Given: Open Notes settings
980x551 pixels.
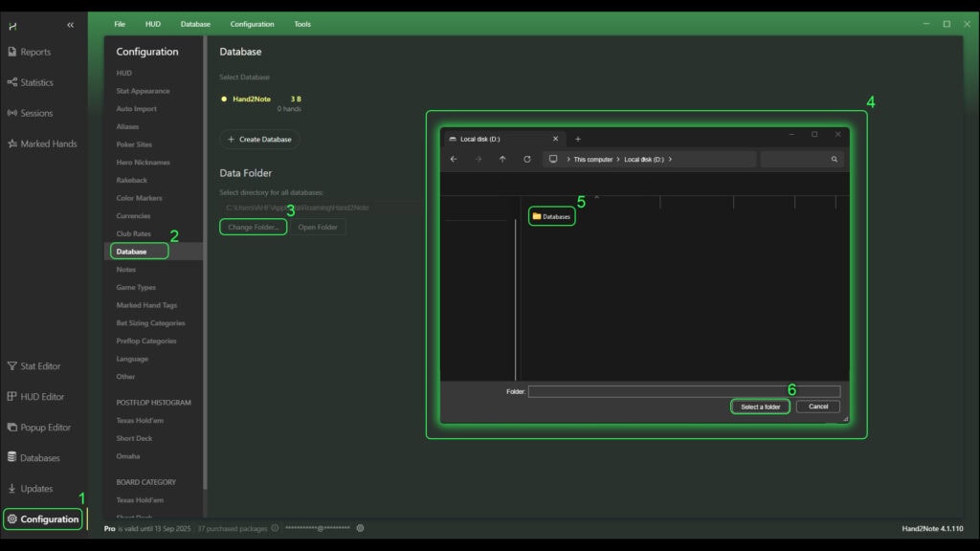Looking at the screenshot, I should coord(125,269).
